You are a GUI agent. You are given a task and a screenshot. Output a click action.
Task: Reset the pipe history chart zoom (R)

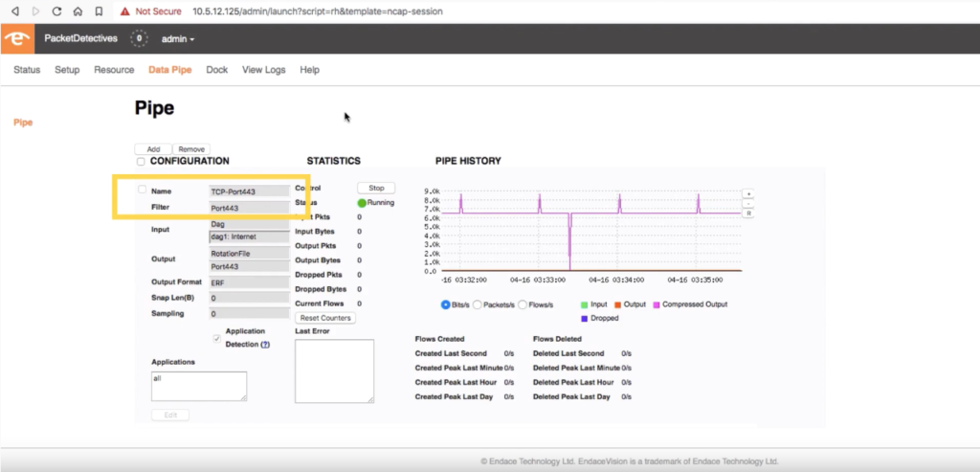coord(747,214)
